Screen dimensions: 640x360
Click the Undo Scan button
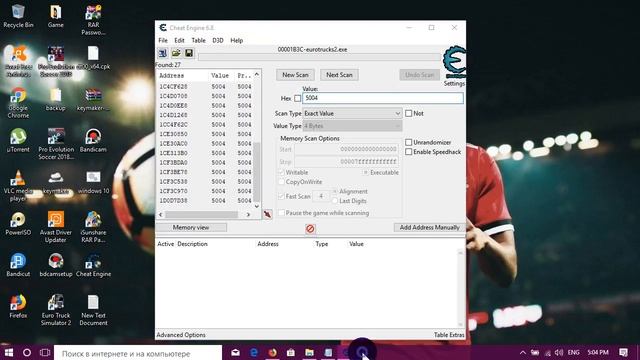point(420,75)
